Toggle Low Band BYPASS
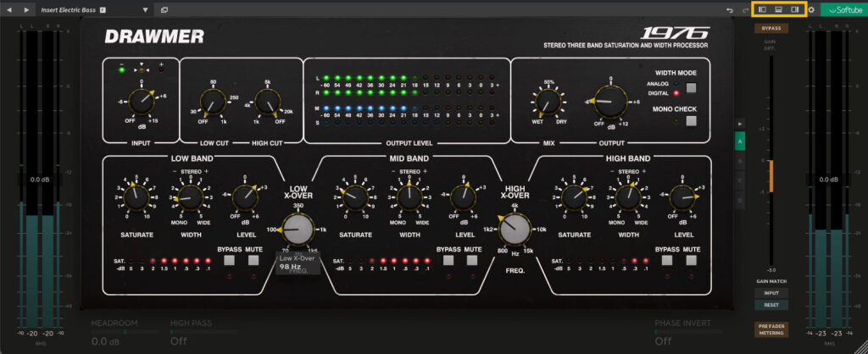Screen dimensions: 868x354 (230, 260)
